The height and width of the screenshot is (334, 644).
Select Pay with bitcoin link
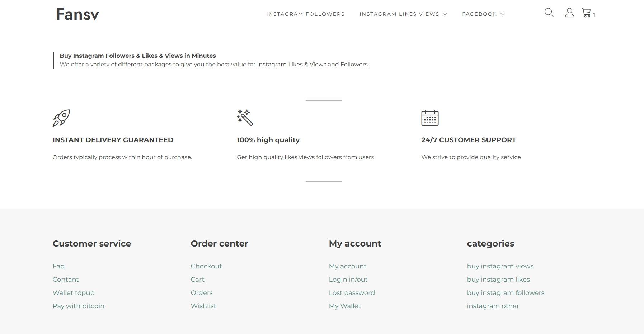point(79,306)
